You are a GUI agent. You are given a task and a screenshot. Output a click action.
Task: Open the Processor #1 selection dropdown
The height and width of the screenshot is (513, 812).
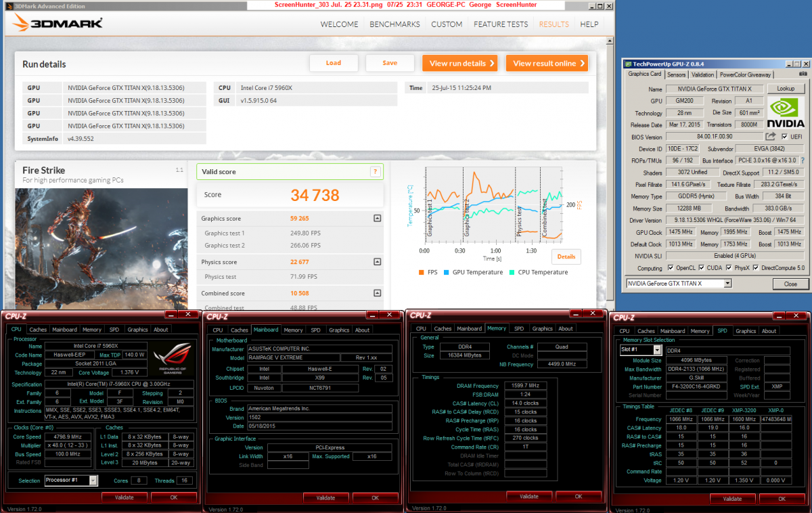click(93, 481)
